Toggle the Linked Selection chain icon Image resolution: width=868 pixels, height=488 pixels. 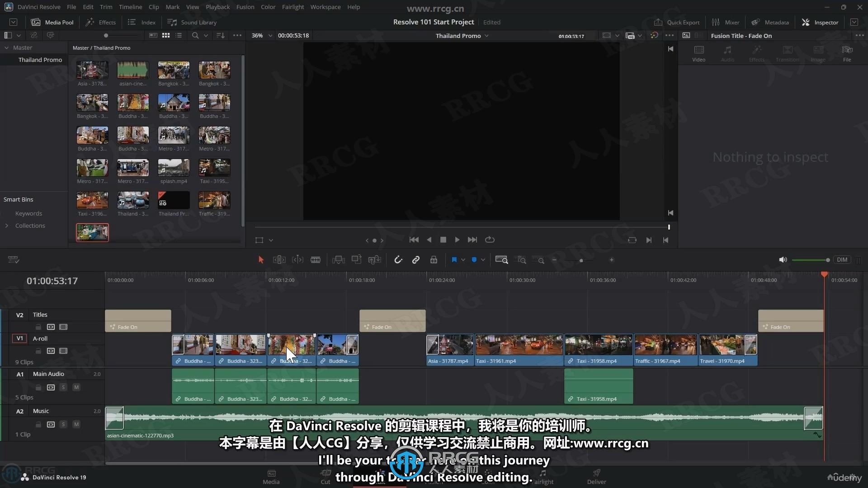click(x=416, y=260)
